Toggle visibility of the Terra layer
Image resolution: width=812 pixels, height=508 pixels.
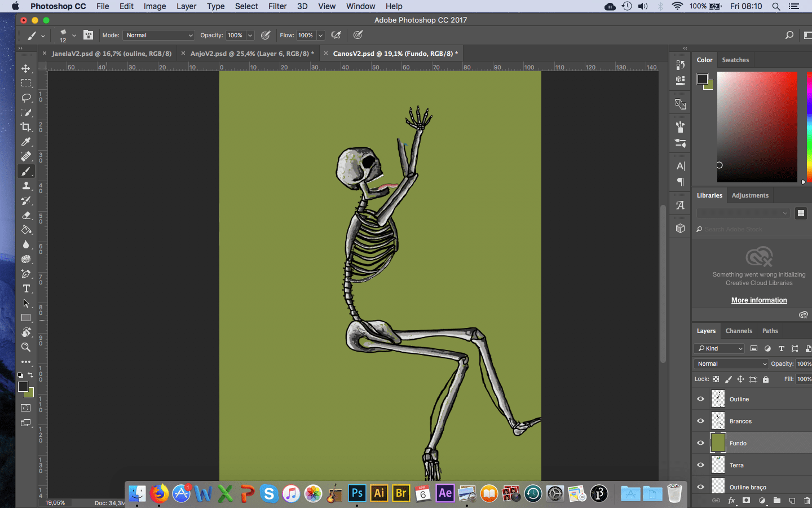(700, 465)
